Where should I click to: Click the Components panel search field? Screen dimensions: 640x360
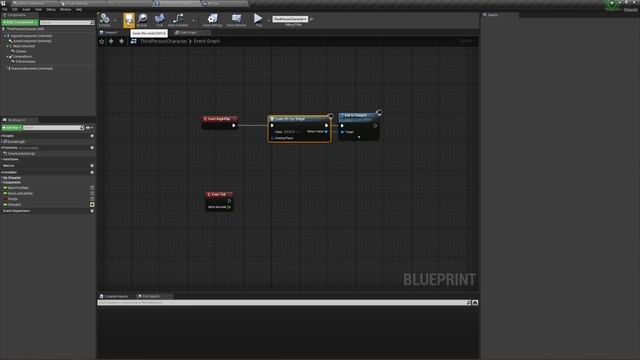[67, 22]
